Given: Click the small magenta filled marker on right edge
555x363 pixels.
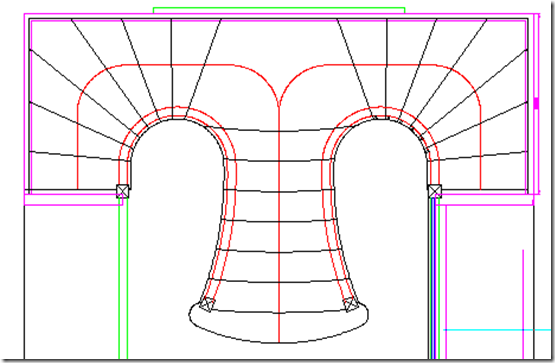Looking at the screenshot, I should coord(536,104).
